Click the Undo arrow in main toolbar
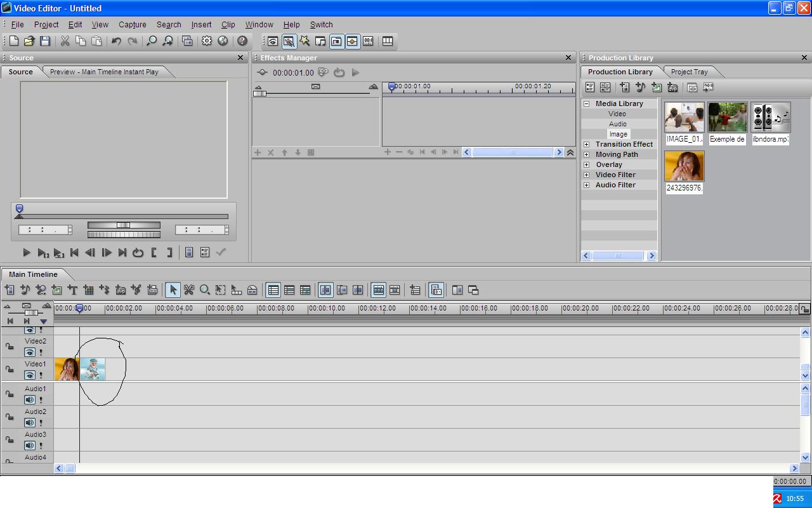This screenshot has height=508, width=812. (116, 41)
